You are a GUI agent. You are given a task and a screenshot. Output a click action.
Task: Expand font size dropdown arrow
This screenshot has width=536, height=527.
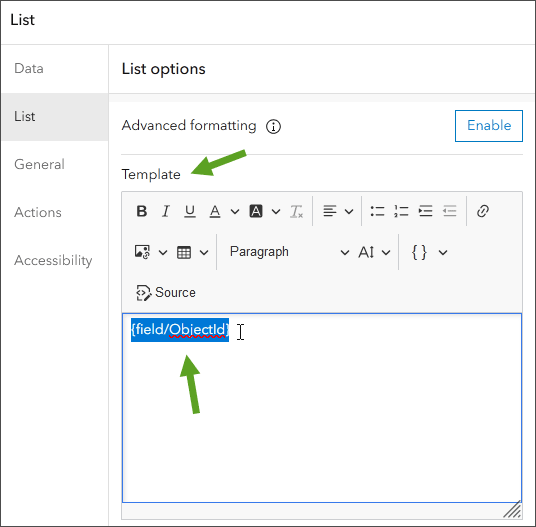(386, 253)
